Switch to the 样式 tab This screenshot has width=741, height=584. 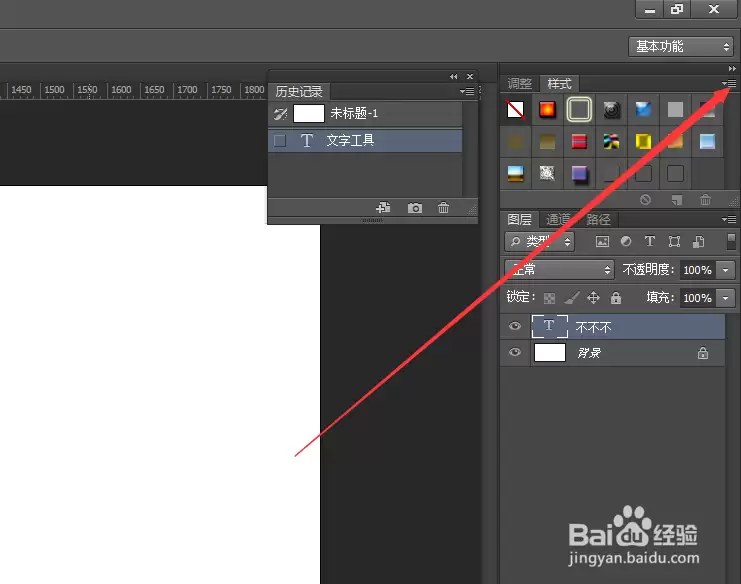point(560,84)
